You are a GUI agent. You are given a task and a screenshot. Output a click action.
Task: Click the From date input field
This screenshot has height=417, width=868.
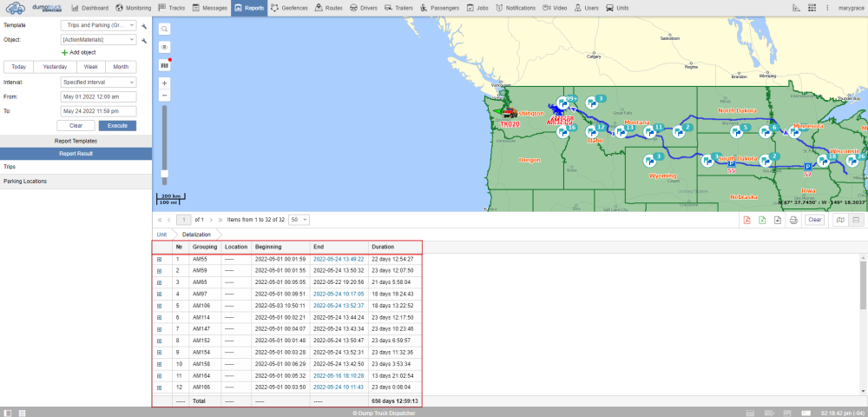pos(98,96)
